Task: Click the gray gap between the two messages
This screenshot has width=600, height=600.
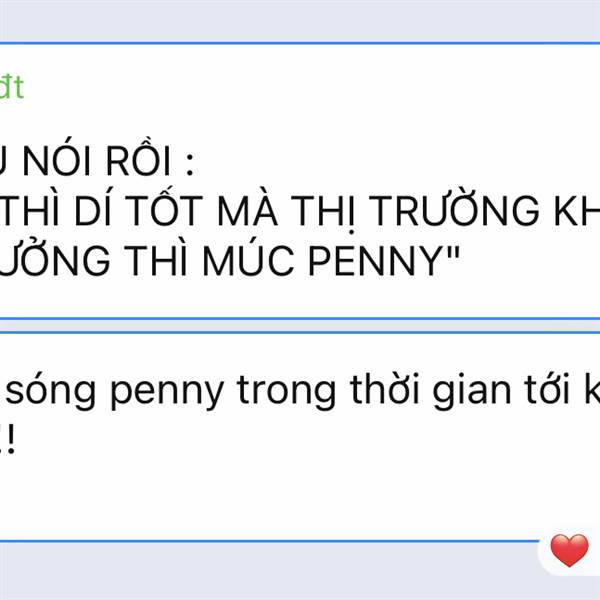Action: (x=300, y=326)
